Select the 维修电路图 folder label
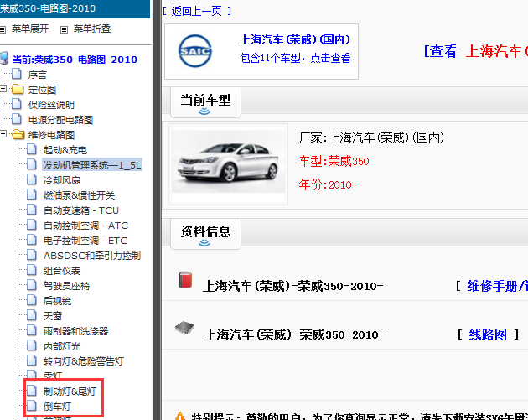The width and height of the screenshot is (528, 420). coord(51,135)
